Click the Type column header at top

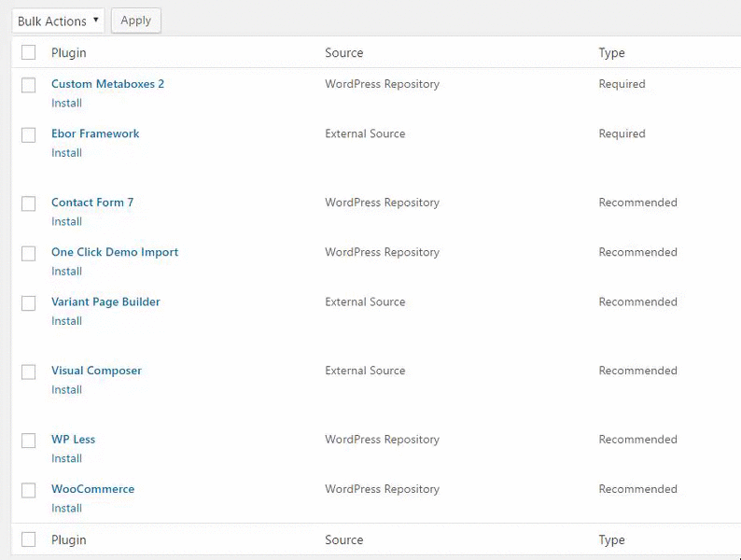click(x=611, y=53)
